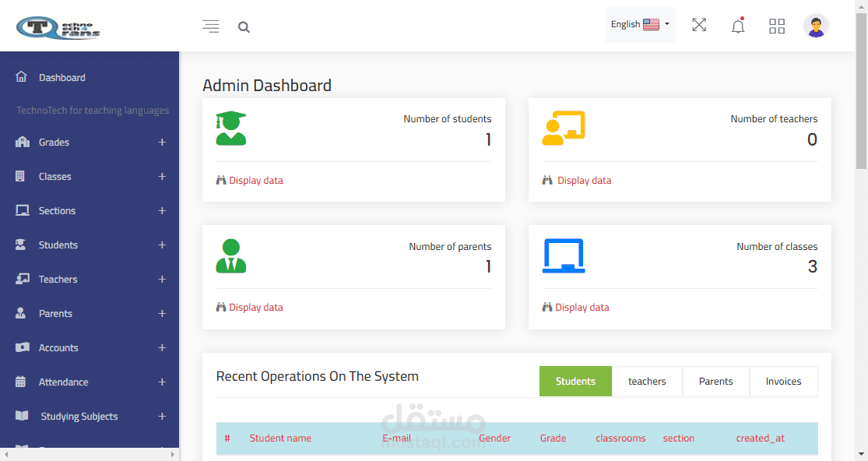This screenshot has width=868, height=461.
Task: Click the yellow teacher card icon
Action: tap(563, 128)
